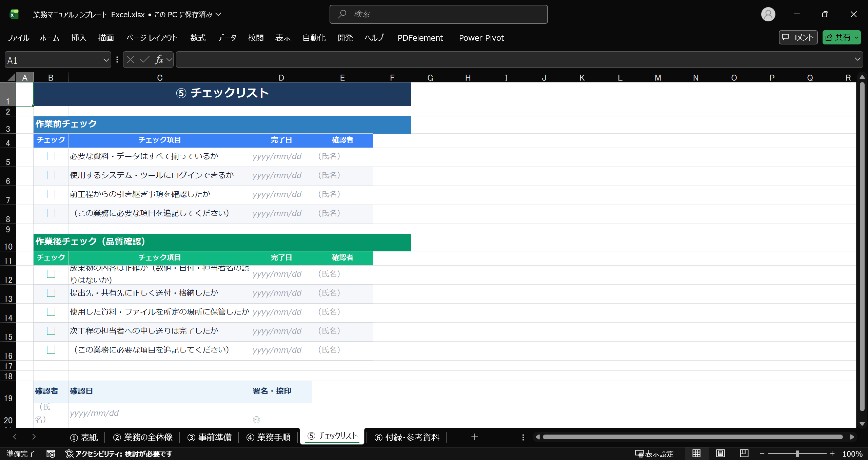The height and width of the screenshot is (460, 868).
Task: Switch to Page Break Preview icon
Action: click(x=744, y=453)
